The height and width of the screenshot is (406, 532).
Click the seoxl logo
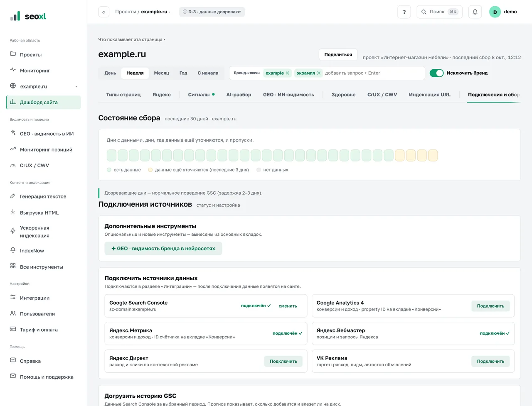(x=28, y=16)
